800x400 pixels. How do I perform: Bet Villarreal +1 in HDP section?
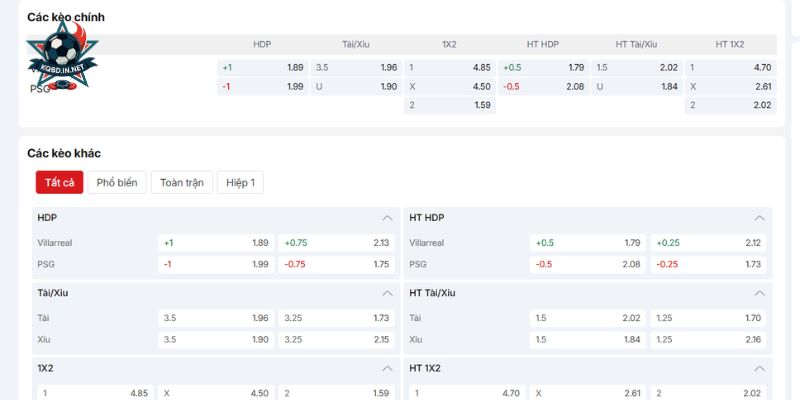tap(216, 243)
